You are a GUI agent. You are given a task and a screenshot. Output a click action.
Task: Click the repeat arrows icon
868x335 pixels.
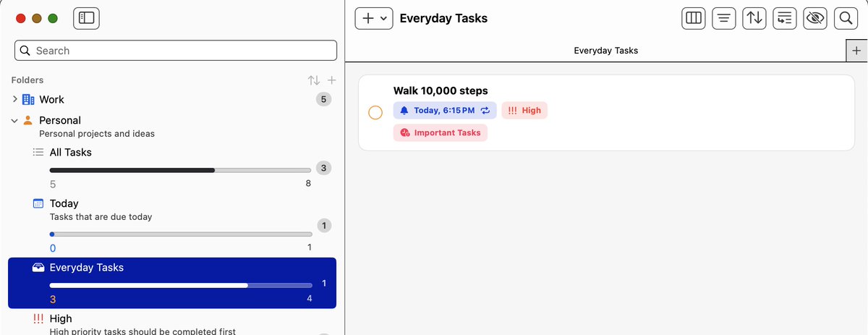click(485, 111)
